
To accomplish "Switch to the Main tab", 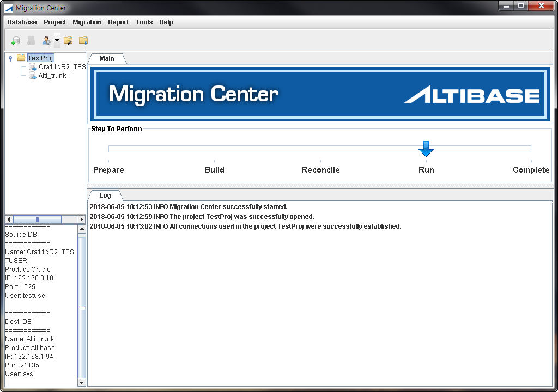I will coord(107,59).
